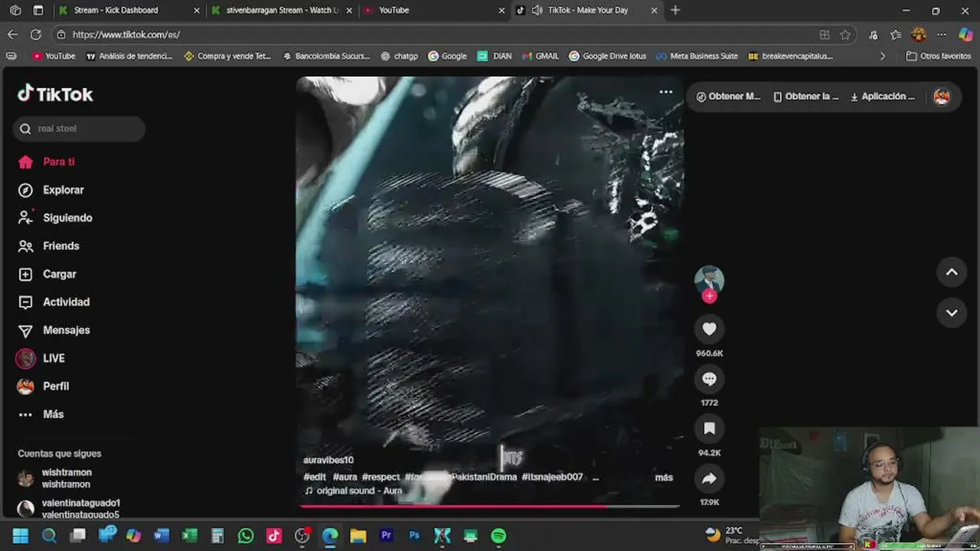Screen dimensions: 980x551
Task: Open Excel from the taskbar
Action: tap(189, 536)
